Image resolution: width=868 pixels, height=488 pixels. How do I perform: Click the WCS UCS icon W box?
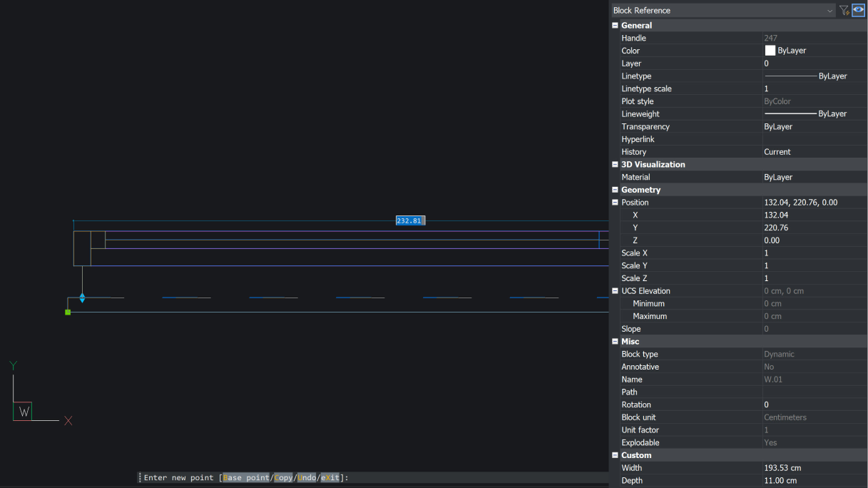click(x=23, y=412)
